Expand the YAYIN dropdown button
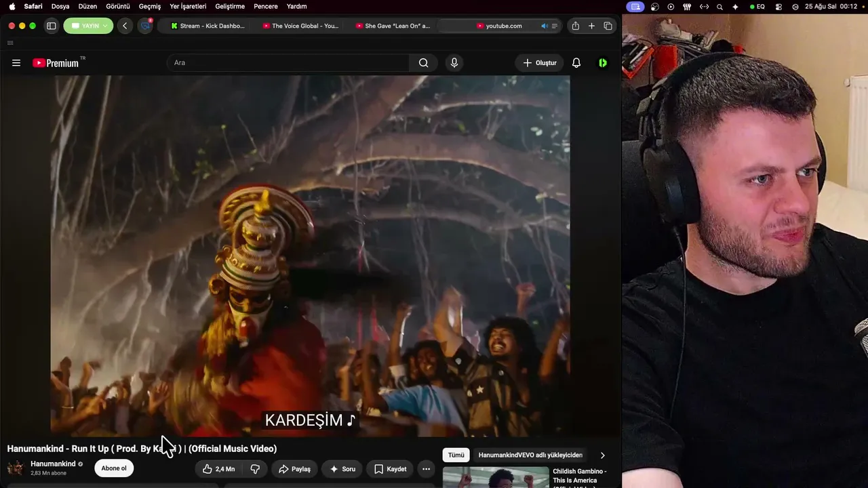 89,26
